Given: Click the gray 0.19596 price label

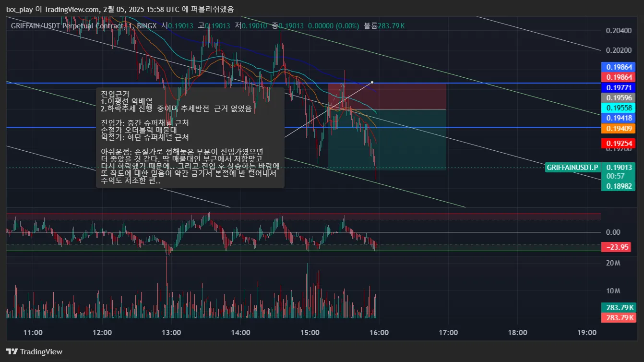Looking at the screenshot, I should click(618, 97).
